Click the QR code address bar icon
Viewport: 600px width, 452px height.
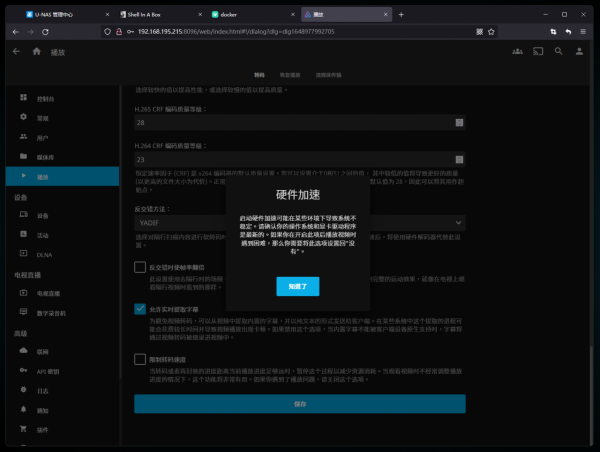(479, 32)
